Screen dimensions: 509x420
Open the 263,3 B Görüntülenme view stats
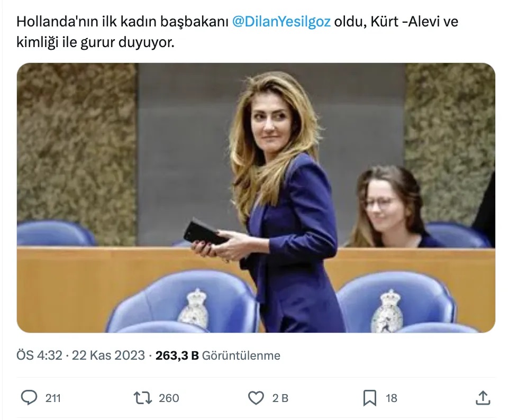(x=218, y=355)
